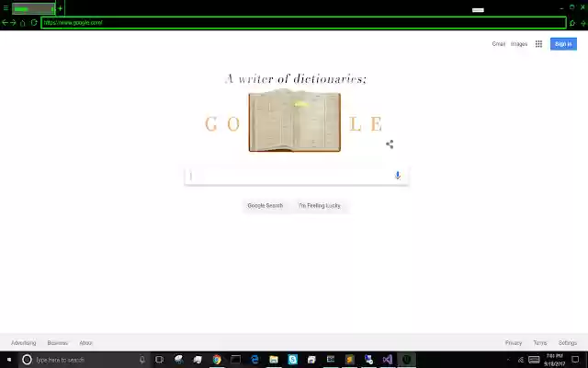The height and width of the screenshot is (368, 588).
Task: Open Microsoft Edge from the taskbar
Action: pyautogui.click(x=254, y=360)
